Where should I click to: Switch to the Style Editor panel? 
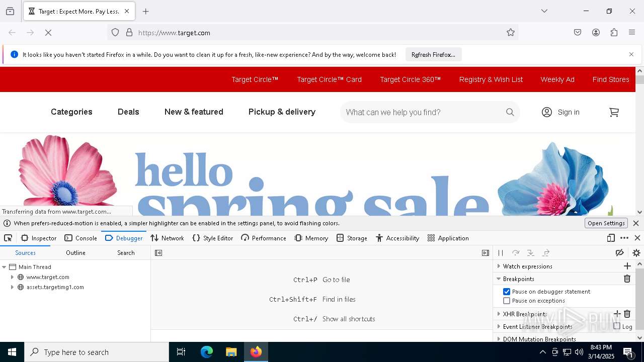[213, 238]
